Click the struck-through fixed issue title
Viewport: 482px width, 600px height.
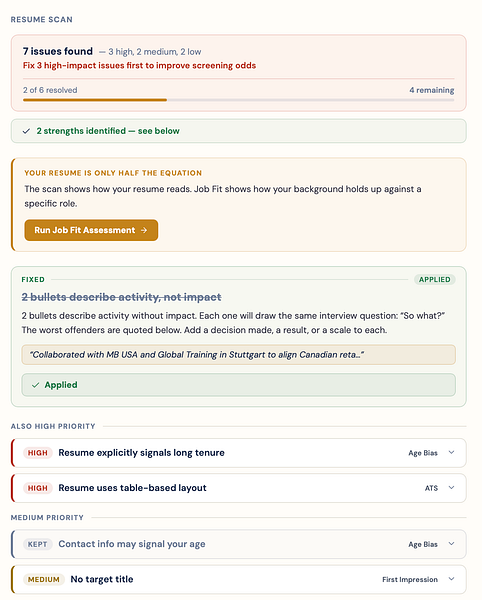pos(121,297)
